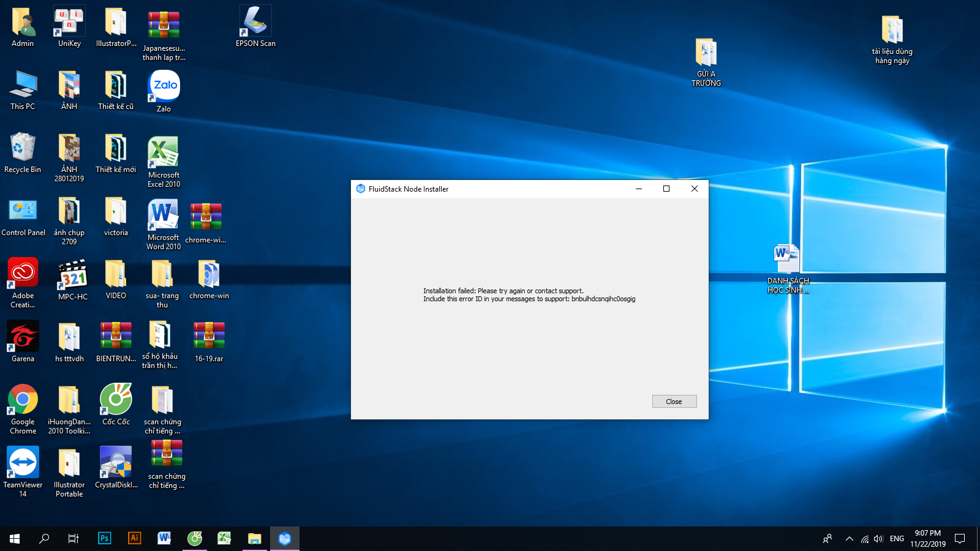
Task: Click the taskbar clock showing 9:07 PM
Action: (927, 538)
